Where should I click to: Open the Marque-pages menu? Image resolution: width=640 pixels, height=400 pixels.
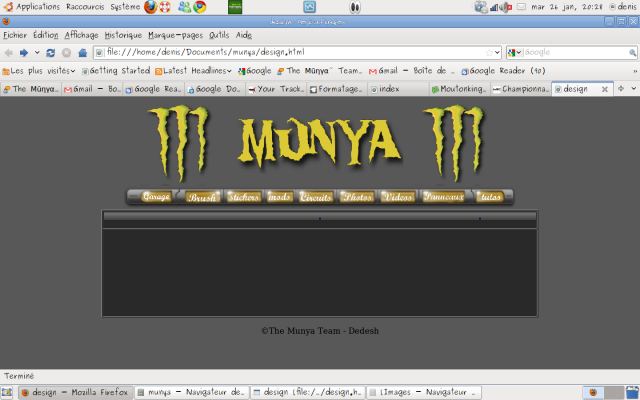click(x=176, y=35)
